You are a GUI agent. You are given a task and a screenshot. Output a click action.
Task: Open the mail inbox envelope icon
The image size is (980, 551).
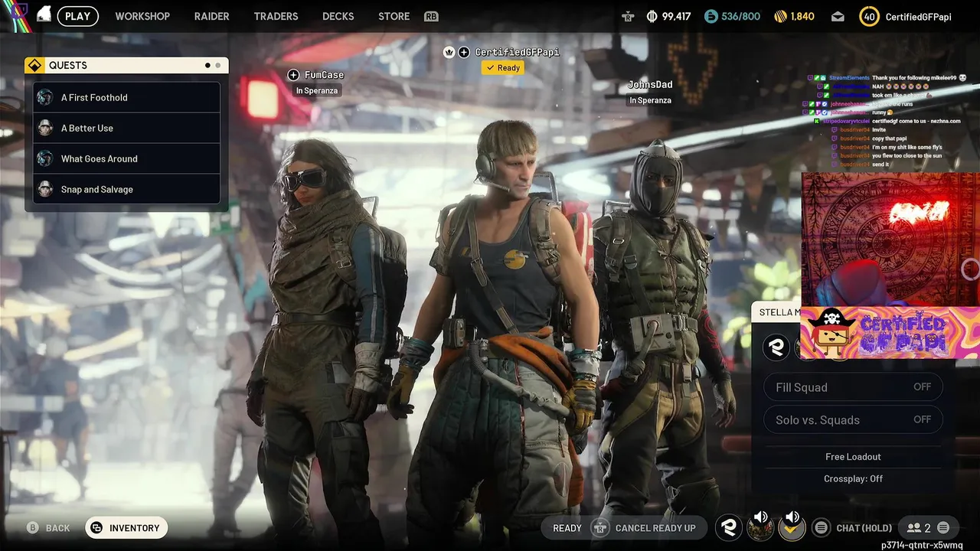coord(838,16)
